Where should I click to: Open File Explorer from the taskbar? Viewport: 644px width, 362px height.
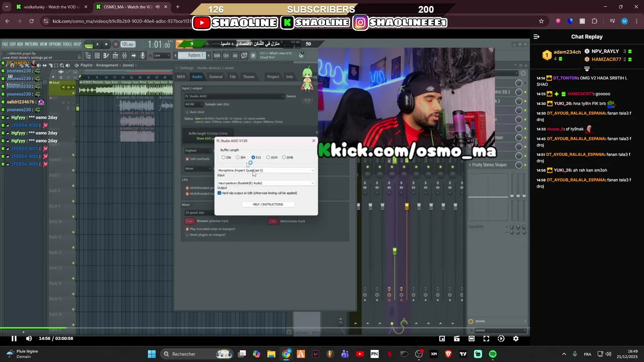(271, 354)
